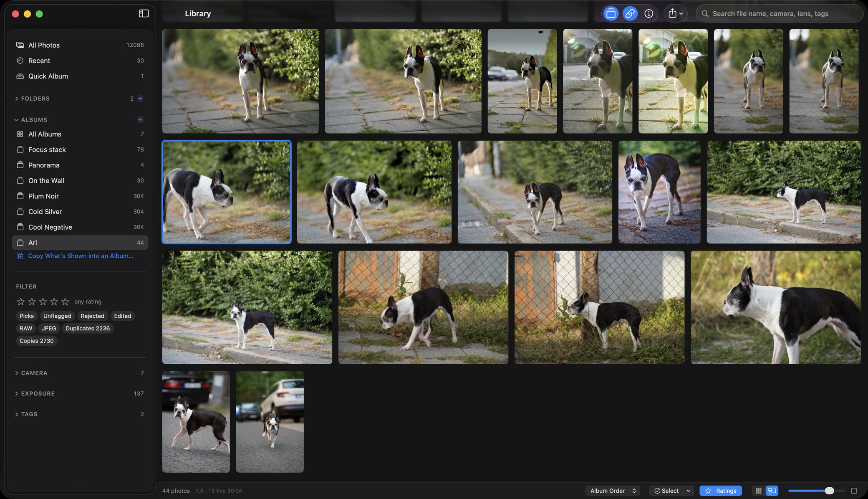This screenshot has height=499, width=868.
Task: Click the Select button
Action: click(672, 491)
